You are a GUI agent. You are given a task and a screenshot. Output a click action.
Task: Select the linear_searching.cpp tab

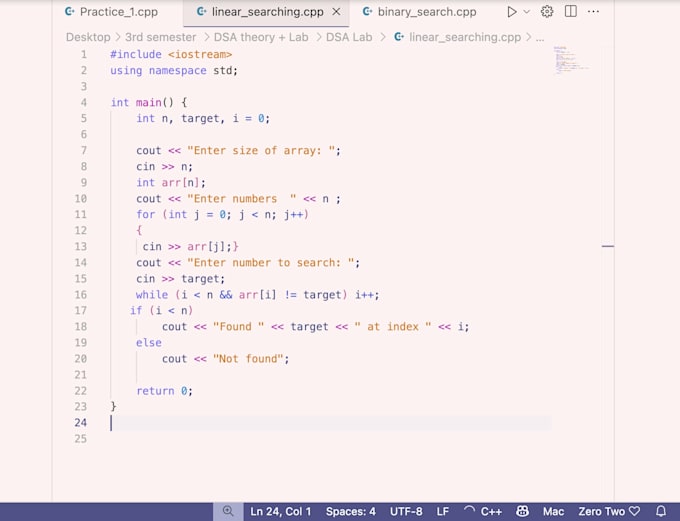(268, 12)
